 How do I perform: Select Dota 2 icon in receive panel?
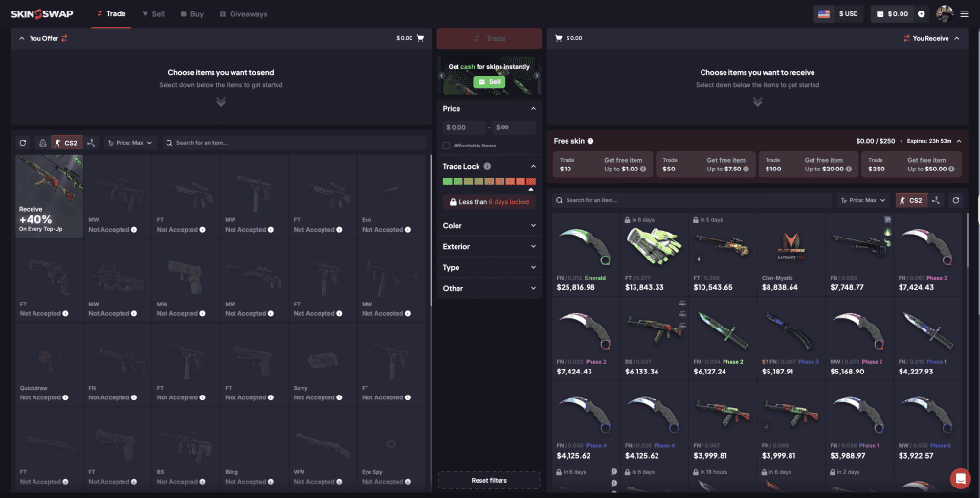(x=936, y=200)
